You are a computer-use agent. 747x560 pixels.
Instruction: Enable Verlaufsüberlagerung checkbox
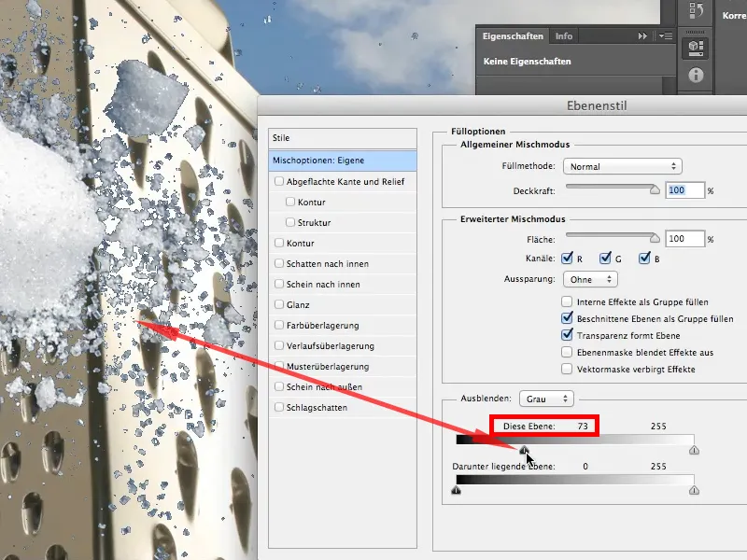279,345
